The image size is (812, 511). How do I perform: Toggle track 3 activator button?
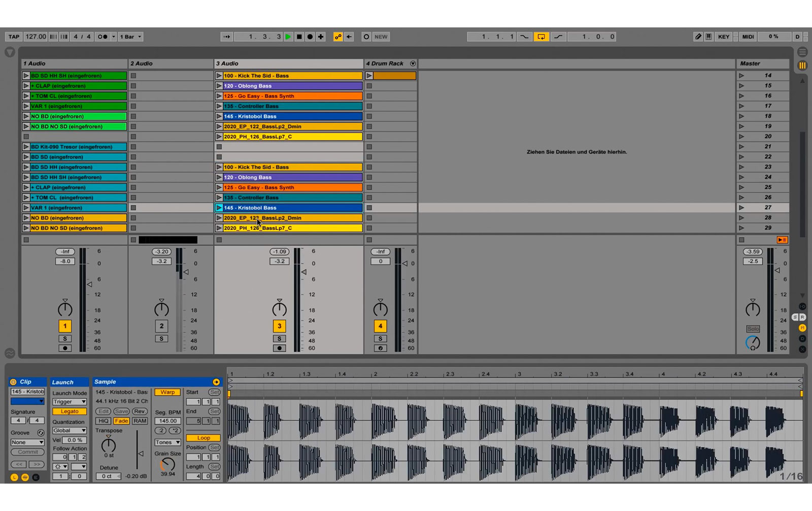[x=279, y=326]
